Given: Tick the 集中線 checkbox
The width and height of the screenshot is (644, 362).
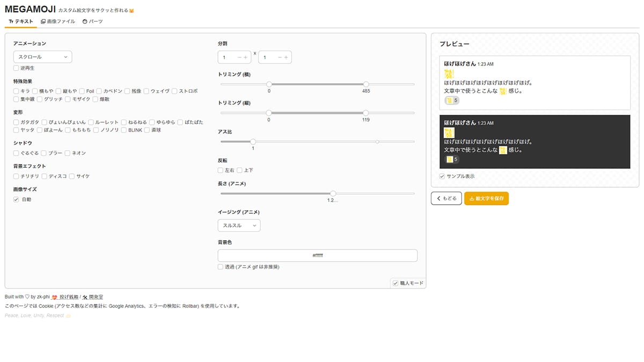Looking at the screenshot, I should 16,99.
